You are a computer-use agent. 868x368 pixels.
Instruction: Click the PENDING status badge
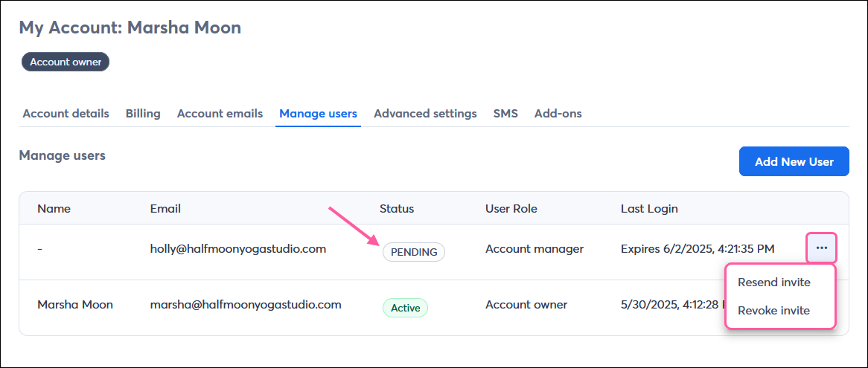(413, 252)
